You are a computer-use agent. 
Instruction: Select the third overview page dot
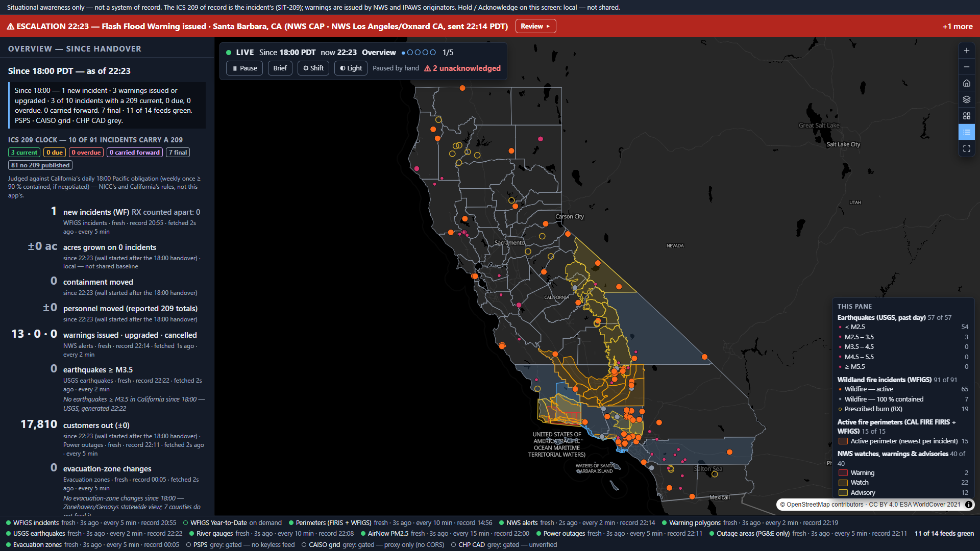tap(418, 53)
